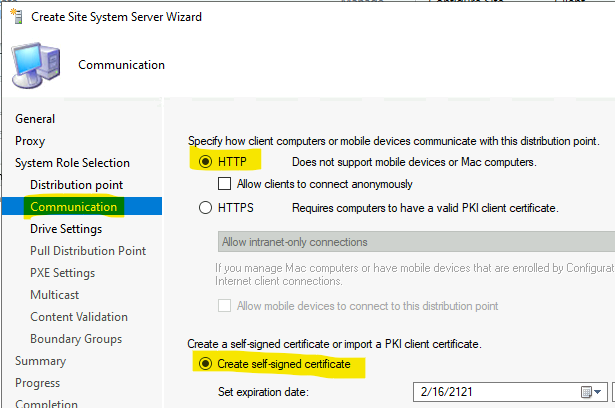Open the Proxy wizard page
Viewport: 615px width, 408px height.
[30, 141]
